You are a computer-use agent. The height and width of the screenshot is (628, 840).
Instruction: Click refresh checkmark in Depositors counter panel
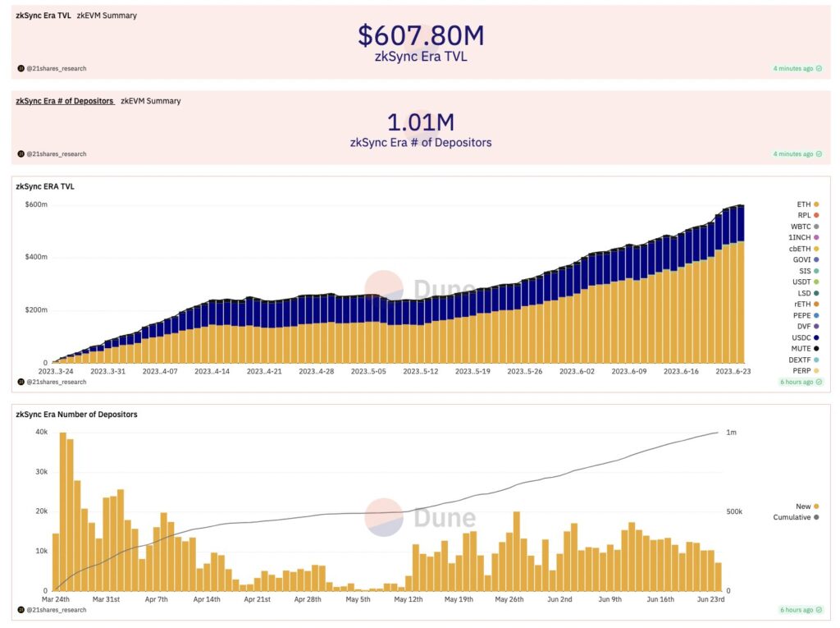(x=819, y=154)
